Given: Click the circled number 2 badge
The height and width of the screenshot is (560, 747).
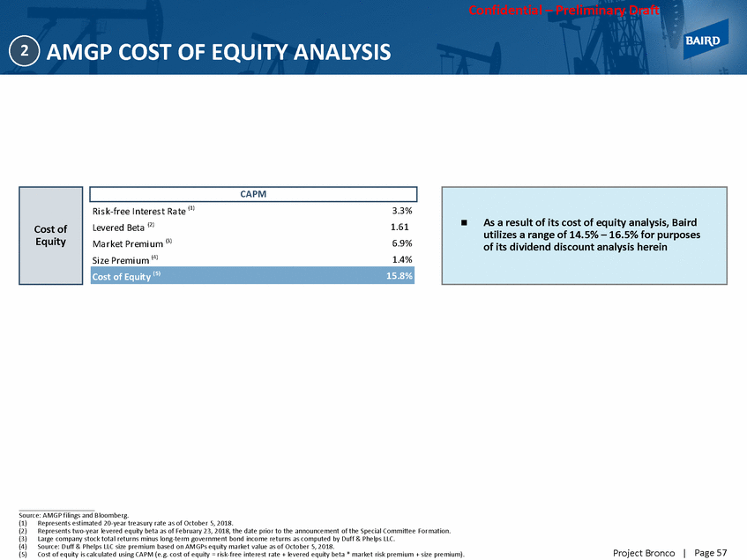Looking at the screenshot, I should point(24,51).
